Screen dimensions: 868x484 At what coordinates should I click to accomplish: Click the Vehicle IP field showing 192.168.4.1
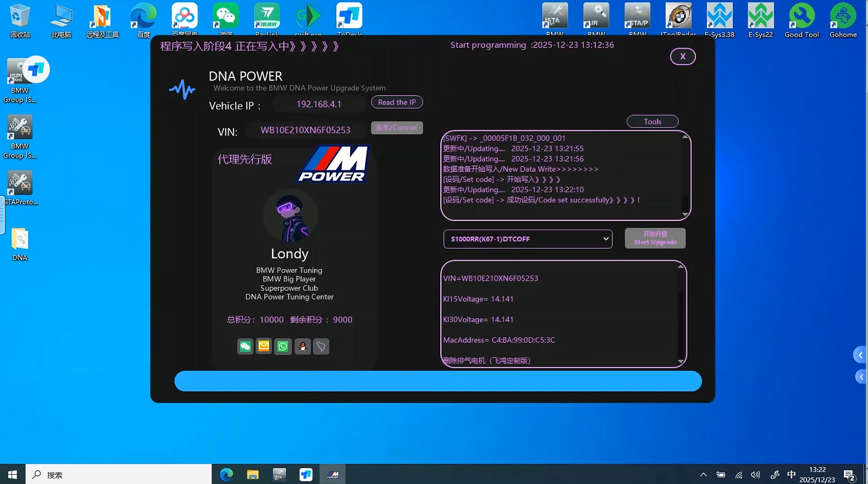point(319,104)
